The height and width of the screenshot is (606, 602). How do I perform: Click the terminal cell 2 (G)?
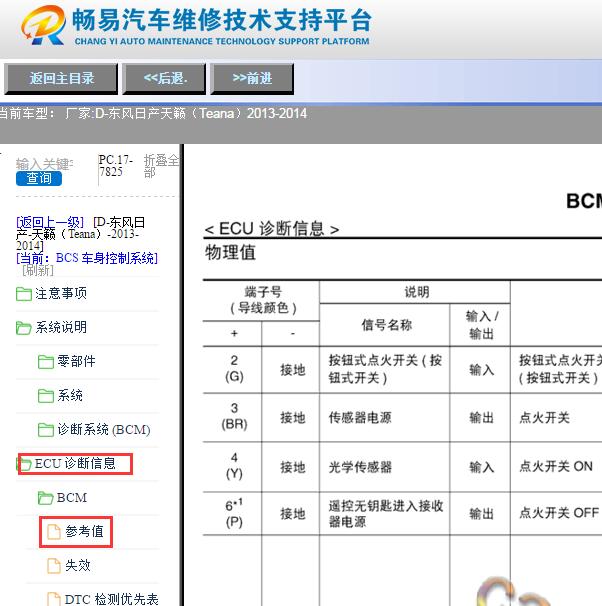pyautogui.click(x=234, y=369)
